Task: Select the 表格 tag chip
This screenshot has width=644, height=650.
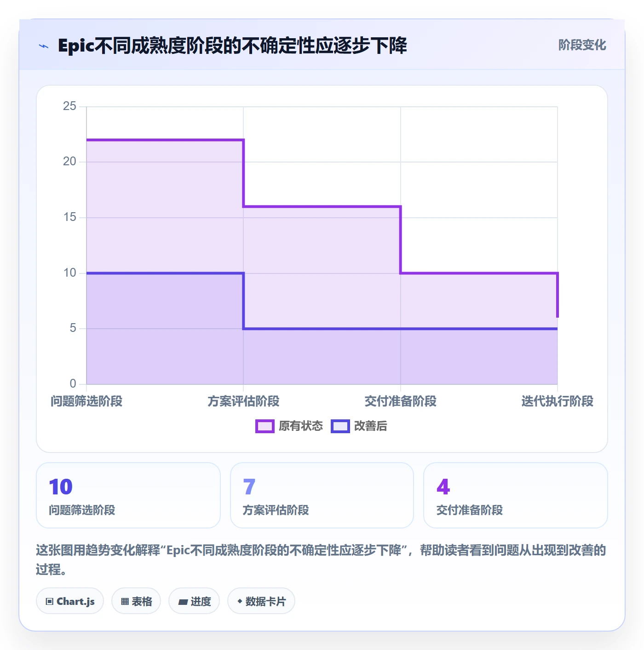Action: tap(136, 601)
